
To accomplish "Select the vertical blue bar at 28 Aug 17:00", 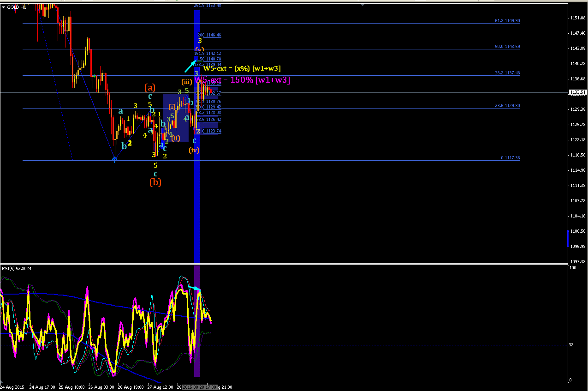I will click(x=197, y=136).
